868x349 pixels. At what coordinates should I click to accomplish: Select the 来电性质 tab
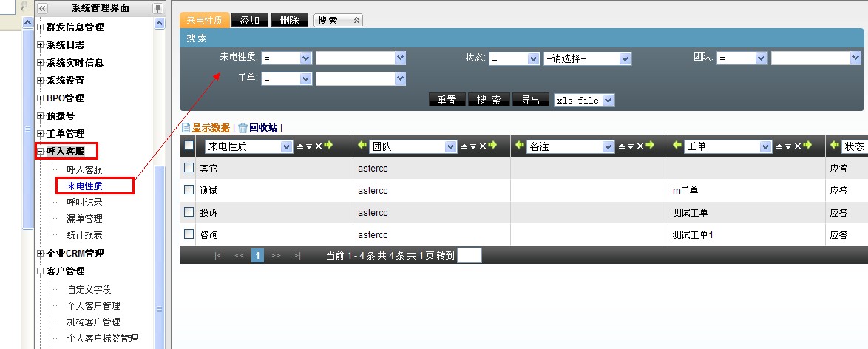coord(204,20)
